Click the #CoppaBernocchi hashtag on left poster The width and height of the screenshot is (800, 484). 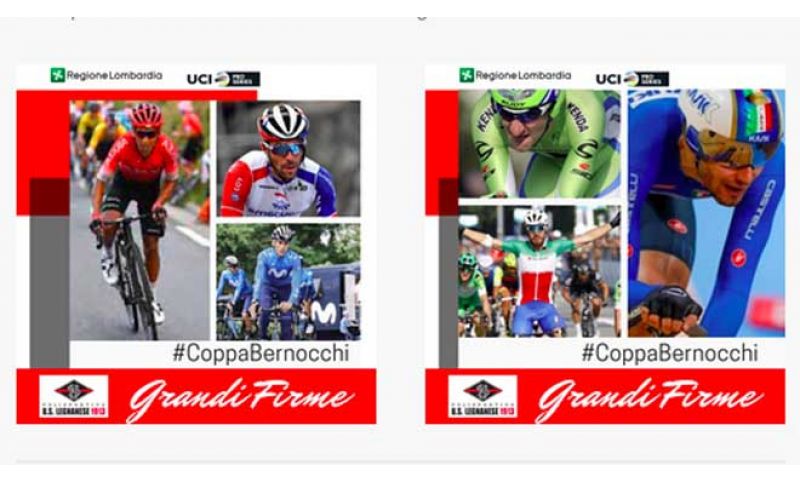261,353
